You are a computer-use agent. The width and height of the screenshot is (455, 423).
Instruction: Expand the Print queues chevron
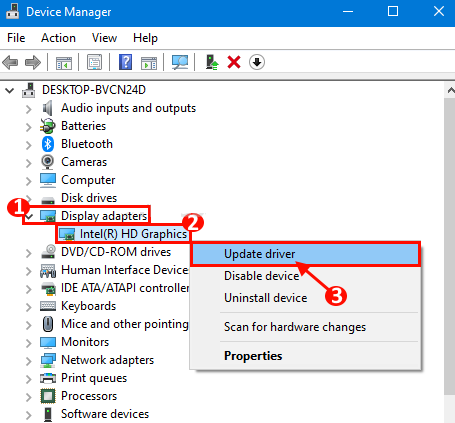(x=29, y=379)
